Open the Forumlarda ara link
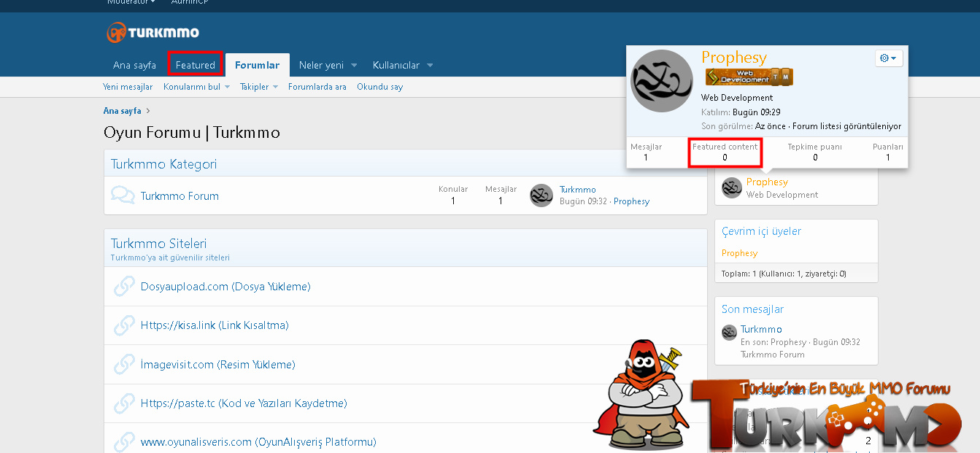 pos(317,87)
